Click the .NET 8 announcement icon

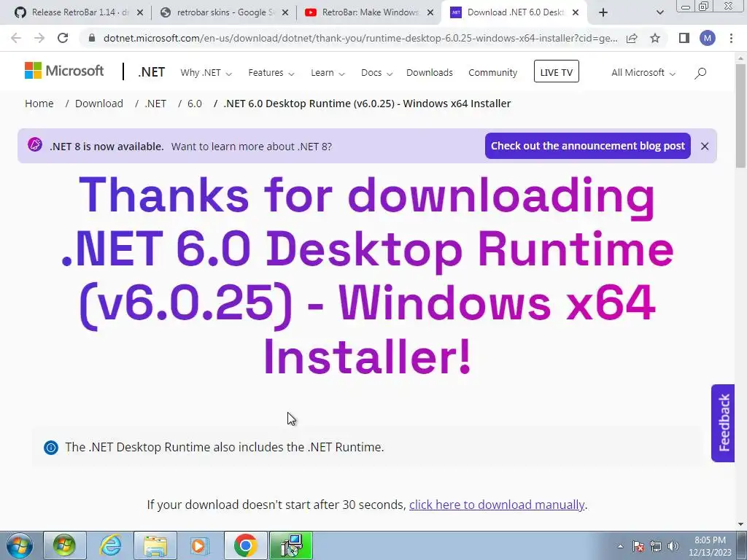[35, 144]
